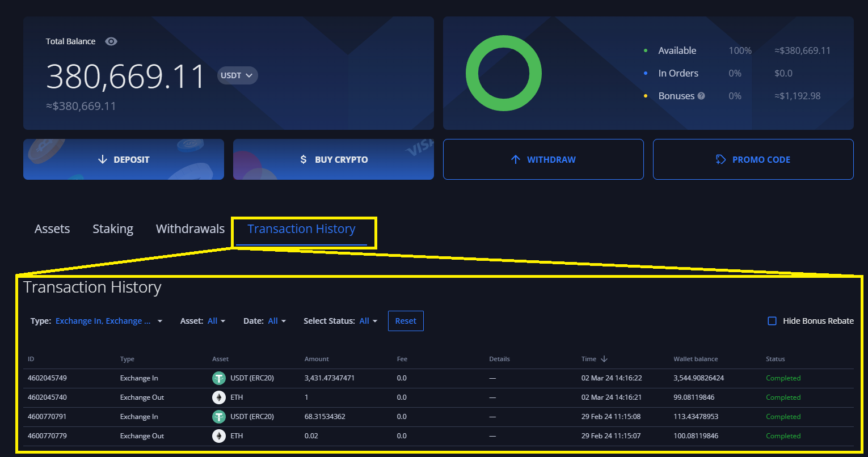The height and width of the screenshot is (457, 868).
Task: Open the Staking tab
Action: point(113,229)
